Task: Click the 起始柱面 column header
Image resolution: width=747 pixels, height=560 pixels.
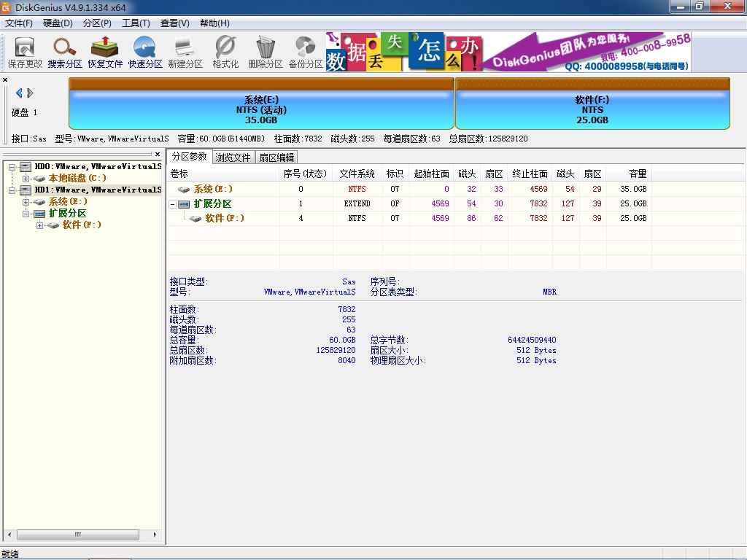Action: (x=431, y=174)
